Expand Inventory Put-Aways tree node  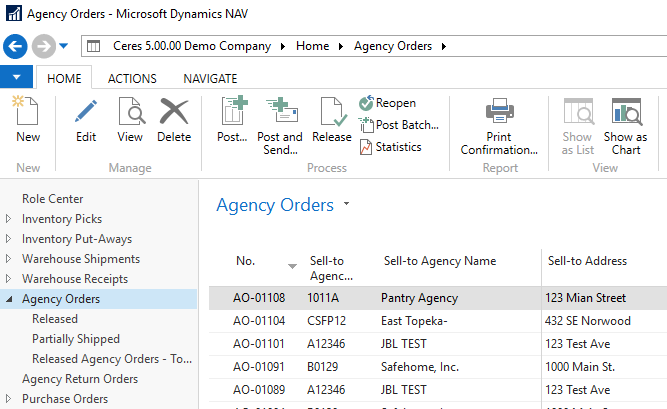click(x=9, y=239)
